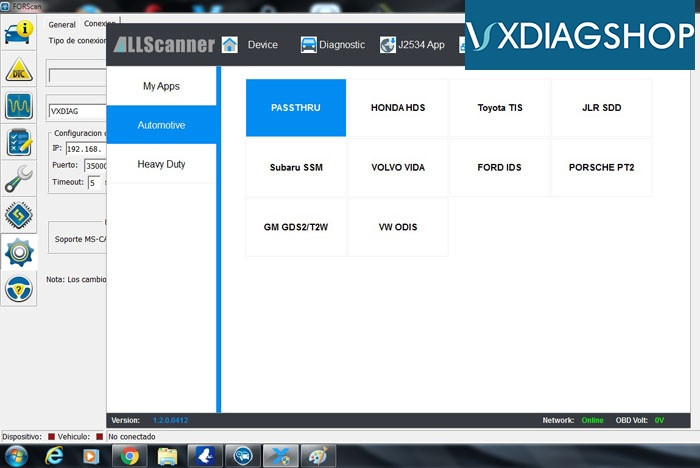Select the Heavy Duty category

(x=161, y=164)
